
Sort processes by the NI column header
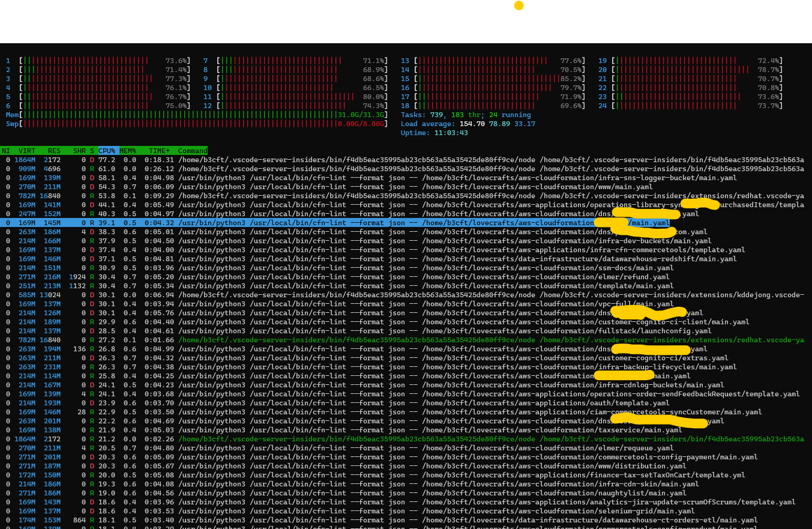point(5,151)
